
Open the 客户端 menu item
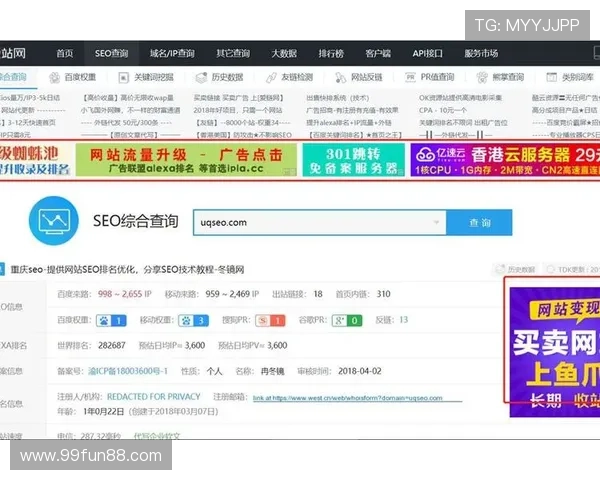[x=378, y=54]
